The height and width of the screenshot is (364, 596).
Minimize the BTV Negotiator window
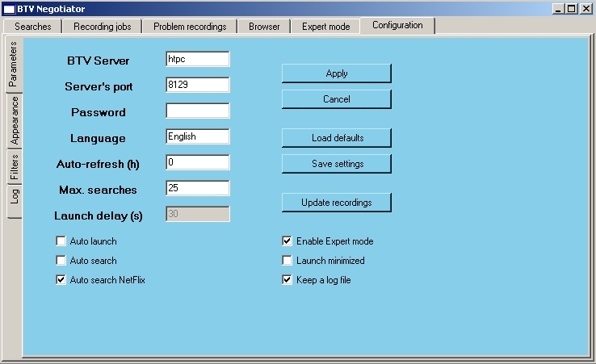click(558, 9)
